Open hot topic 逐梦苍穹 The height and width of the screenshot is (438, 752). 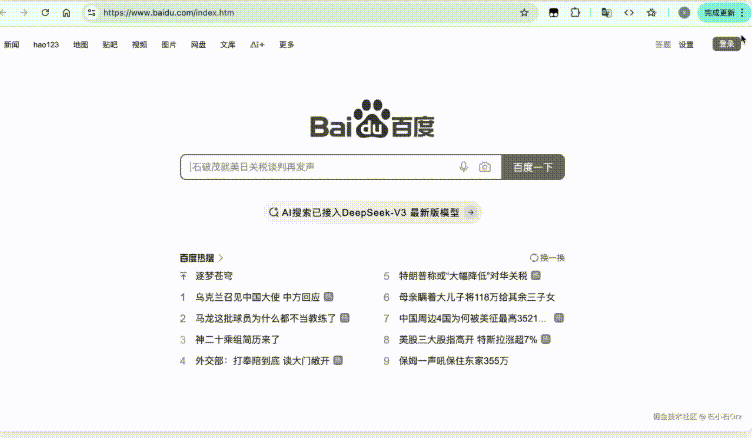(x=214, y=276)
